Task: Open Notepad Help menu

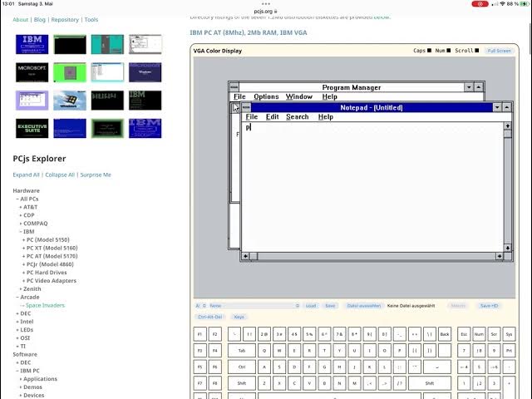Action: (326, 116)
